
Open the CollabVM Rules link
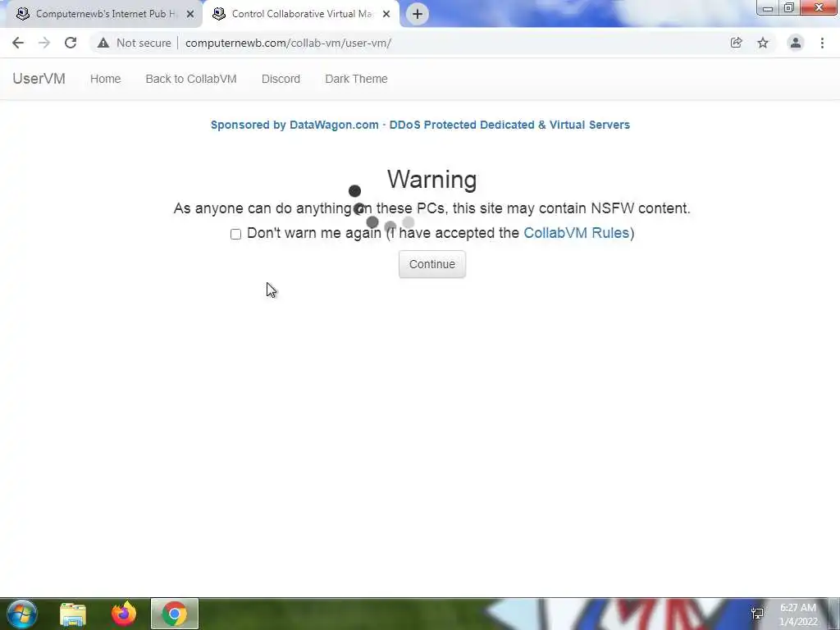[x=577, y=233]
